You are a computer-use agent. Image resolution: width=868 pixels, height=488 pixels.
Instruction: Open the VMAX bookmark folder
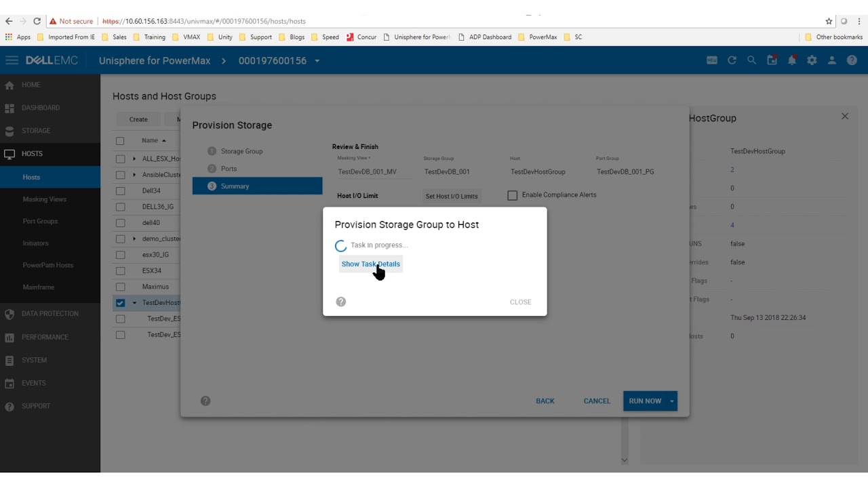[186, 37]
